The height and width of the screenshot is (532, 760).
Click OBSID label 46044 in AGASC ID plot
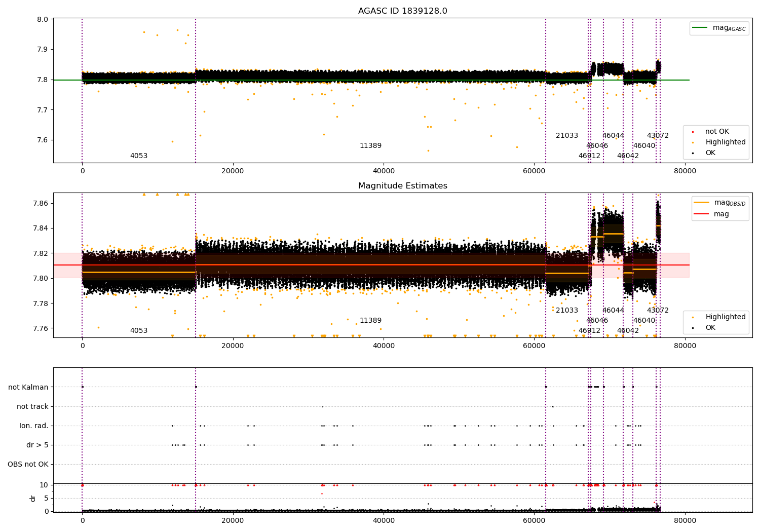point(613,136)
